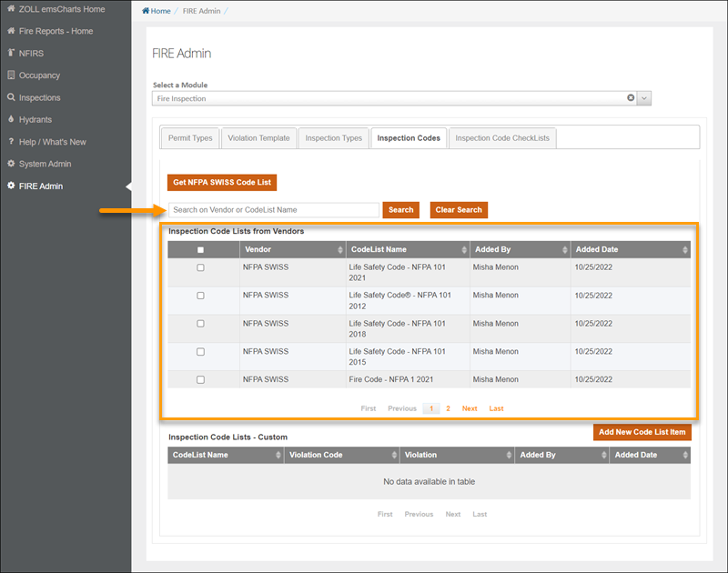Click the ZOLL emsCharts Home sidebar icon

(11, 9)
